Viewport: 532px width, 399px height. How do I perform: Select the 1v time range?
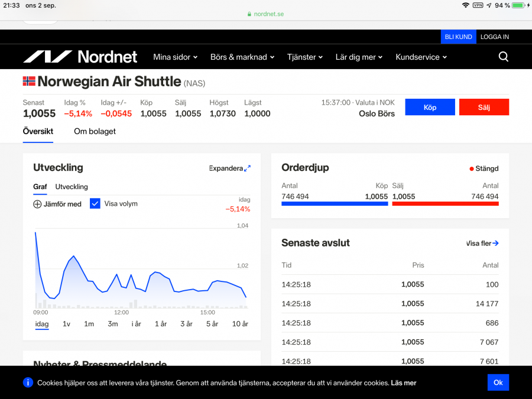point(66,324)
